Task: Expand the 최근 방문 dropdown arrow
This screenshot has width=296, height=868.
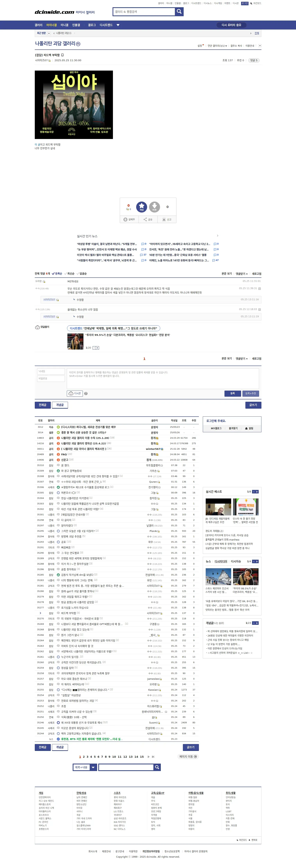Action: click(x=49, y=33)
